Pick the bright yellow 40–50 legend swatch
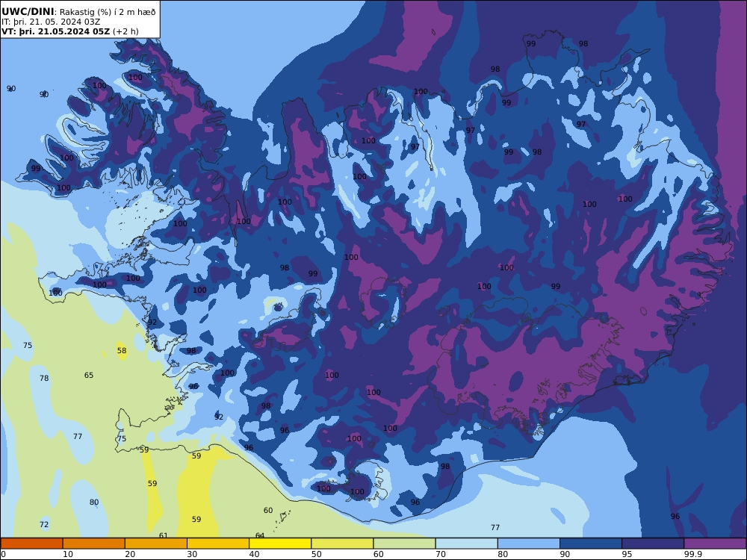Image resolution: width=747 pixels, height=560 pixels. (280, 544)
